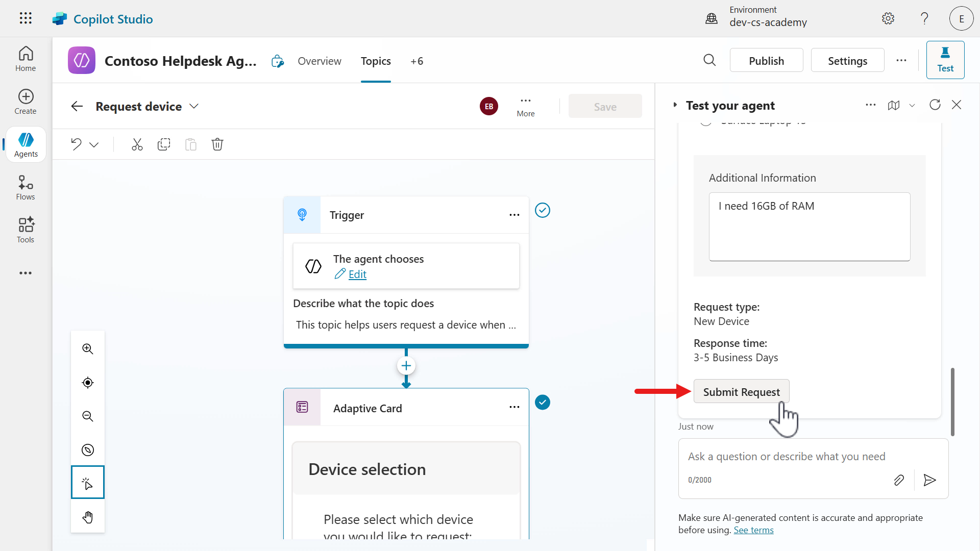Click the Delete trash can icon
The width and height of the screenshot is (980, 551).
[217, 144]
